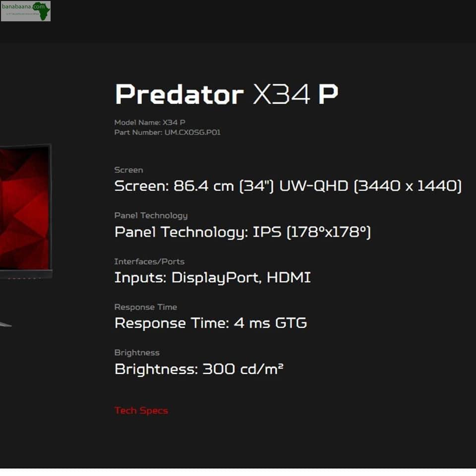Open the red Tech Specs link
This screenshot has height=476, width=476.
pyautogui.click(x=141, y=411)
